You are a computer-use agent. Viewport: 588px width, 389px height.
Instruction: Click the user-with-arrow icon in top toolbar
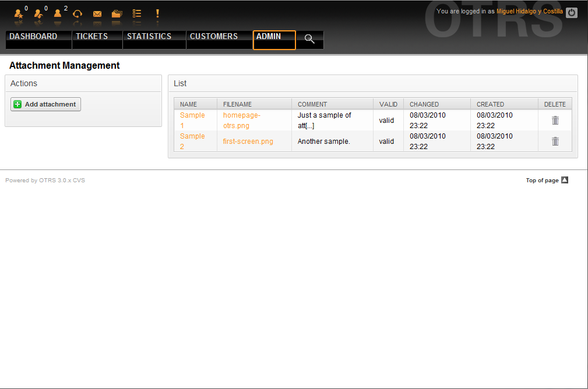click(38, 13)
